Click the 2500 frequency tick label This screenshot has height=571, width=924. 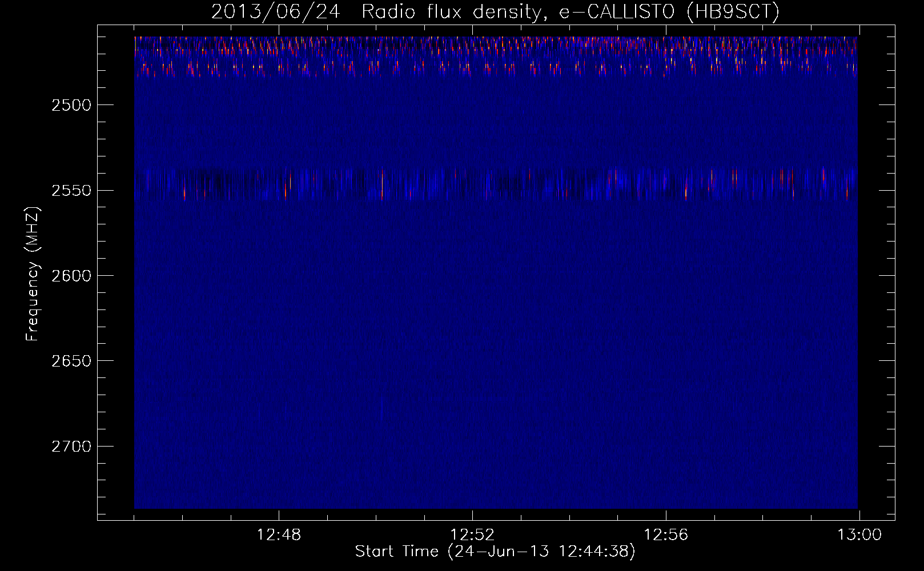(71, 105)
